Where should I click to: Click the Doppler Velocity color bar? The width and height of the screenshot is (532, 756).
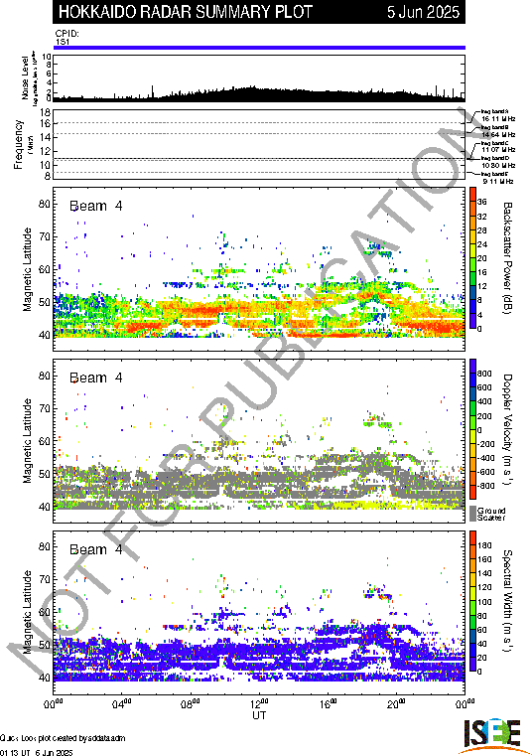click(x=473, y=429)
